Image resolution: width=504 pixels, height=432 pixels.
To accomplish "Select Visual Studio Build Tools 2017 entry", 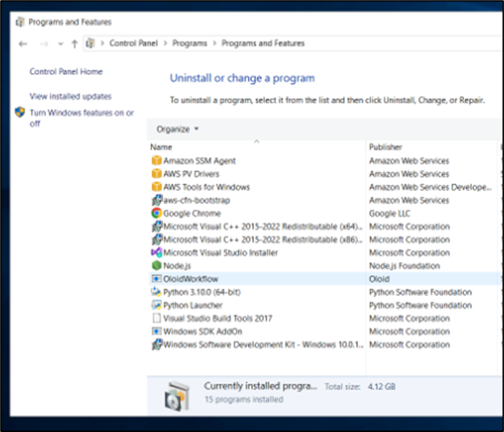I will [217, 319].
